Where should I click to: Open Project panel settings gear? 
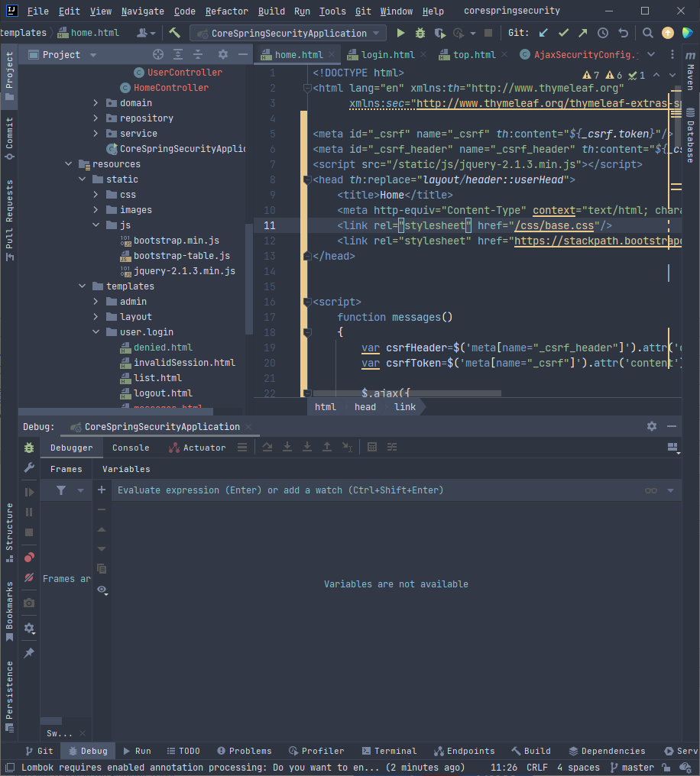coord(223,54)
